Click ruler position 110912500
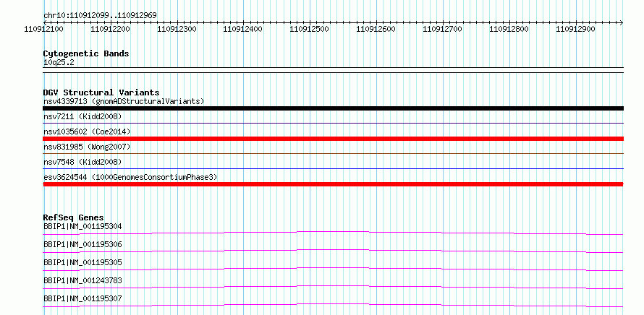The image size is (644, 315). [310, 29]
